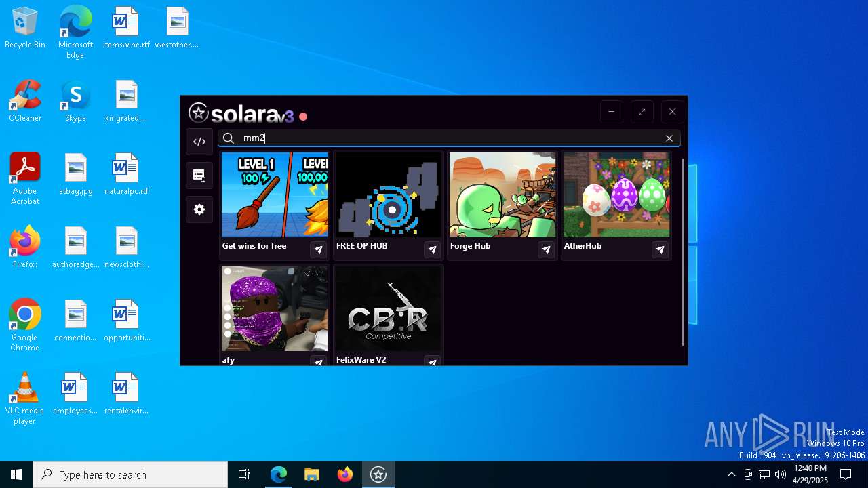Image resolution: width=868 pixels, height=488 pixels.
Task: Open FREE OP HUB script thumbnail
Action: tap(389, 195)
